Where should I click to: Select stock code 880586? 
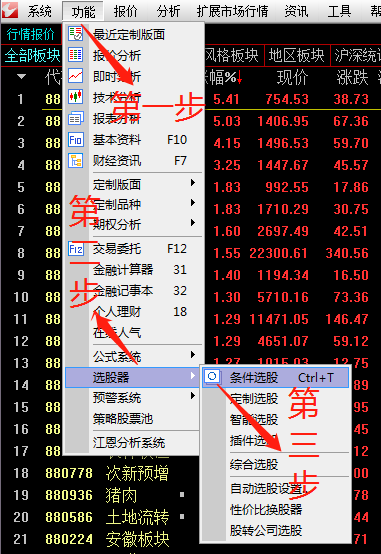[x=69, y=517]
